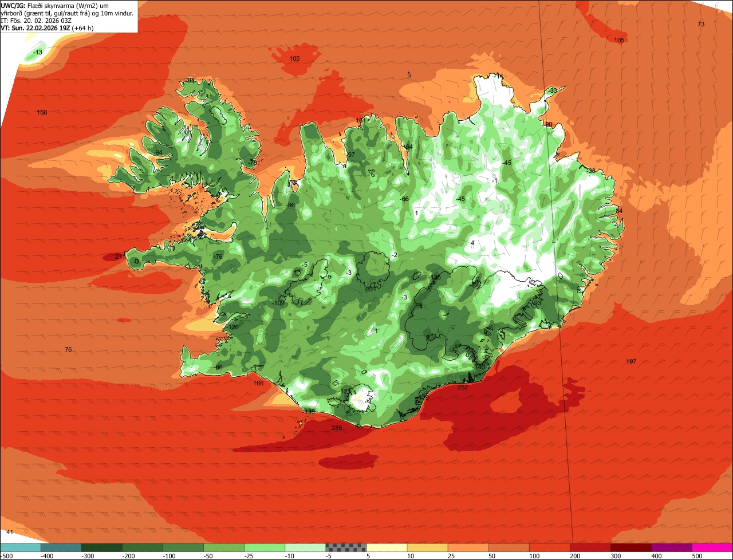Click the map value -120 on the Reykjanes area
This screenshot has height=560, width=733.
pyautogui.click(x=232, y=327)
